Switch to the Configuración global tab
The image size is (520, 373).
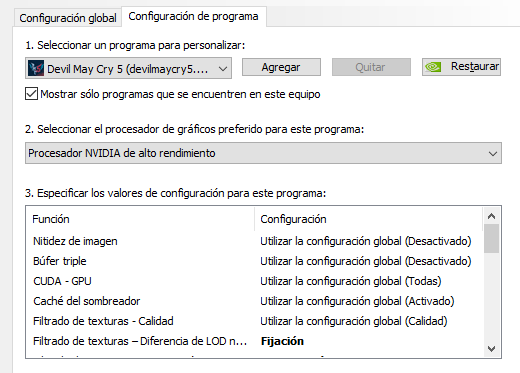[68, 18]
